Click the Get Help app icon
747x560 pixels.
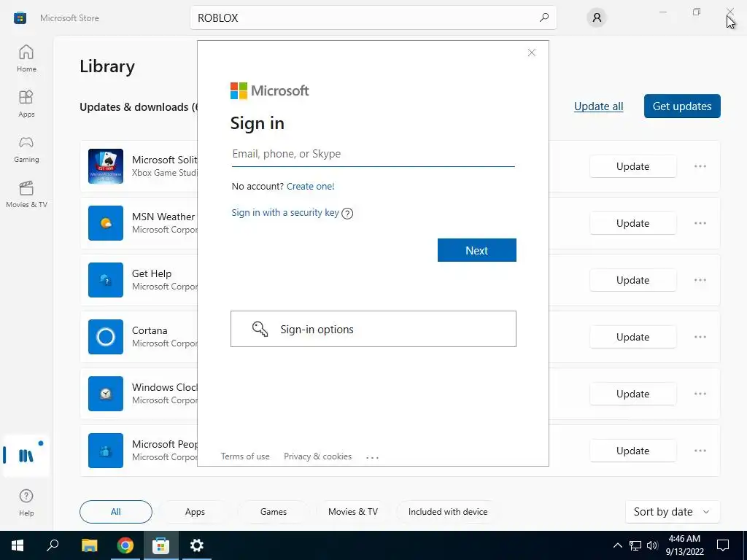click(106, 280)
